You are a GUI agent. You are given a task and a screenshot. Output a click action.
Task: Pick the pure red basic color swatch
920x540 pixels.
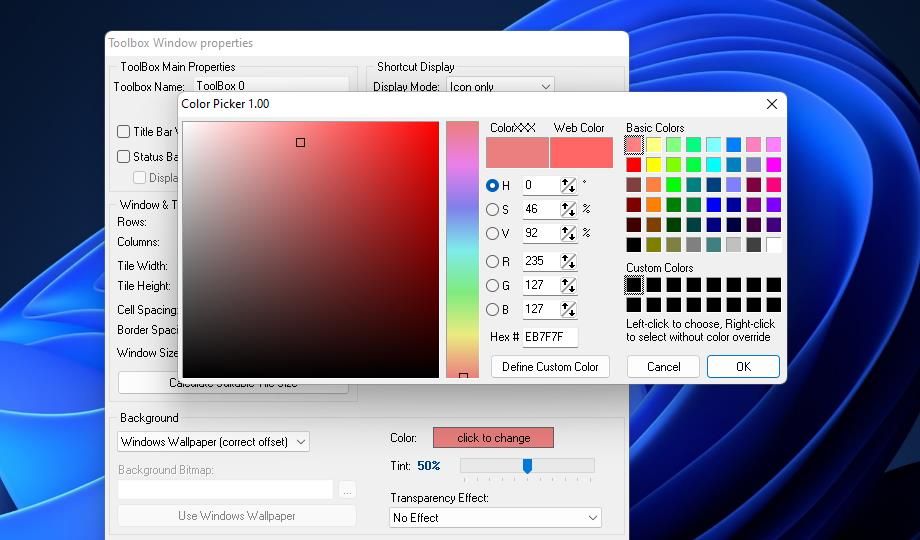(x=634, y=164)
